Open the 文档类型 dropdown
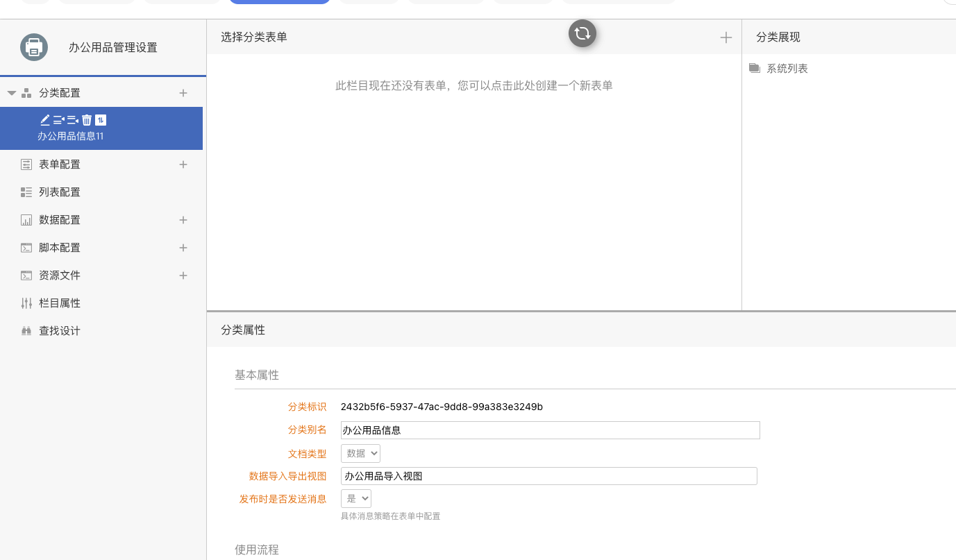Image resolution: width=956 pixels, height=560 pixels. [x=360, y=453]
